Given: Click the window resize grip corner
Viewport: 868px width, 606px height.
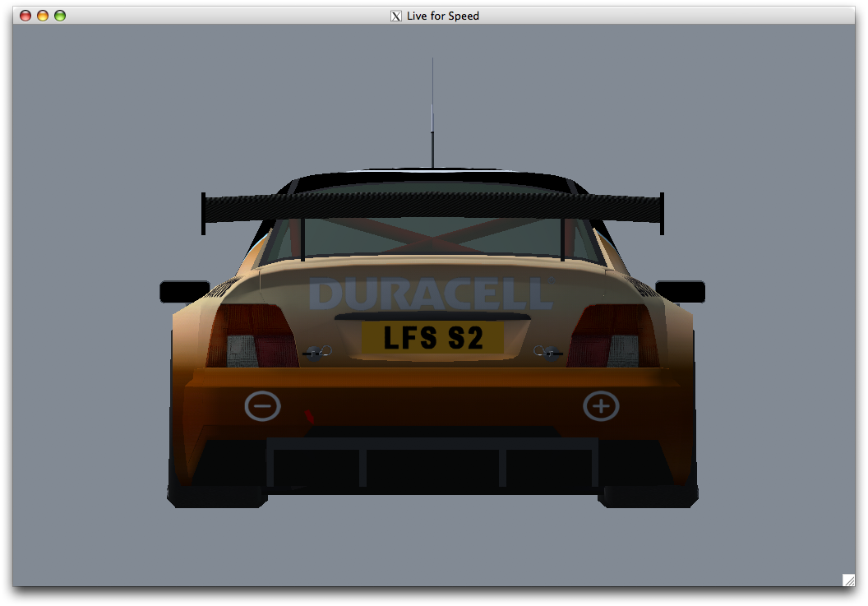Looking at the screenshot, I should (848, 580).
